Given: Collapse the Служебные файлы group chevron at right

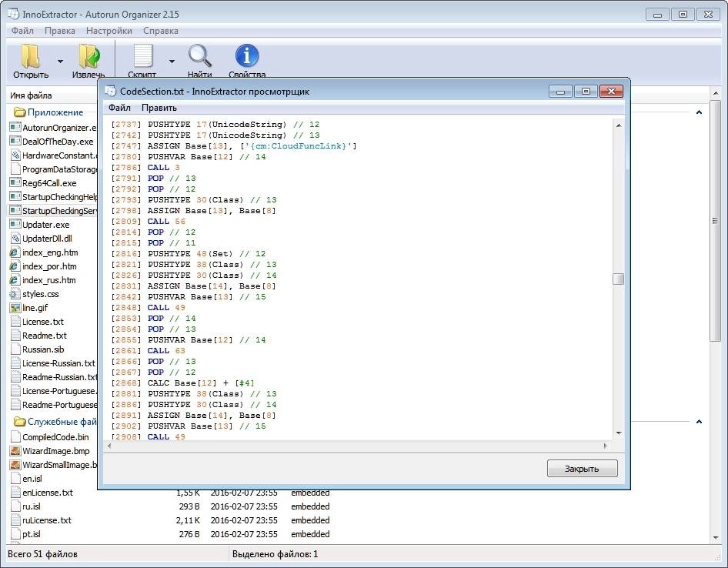Looking at the screenshot, I should tap(699, 422).
